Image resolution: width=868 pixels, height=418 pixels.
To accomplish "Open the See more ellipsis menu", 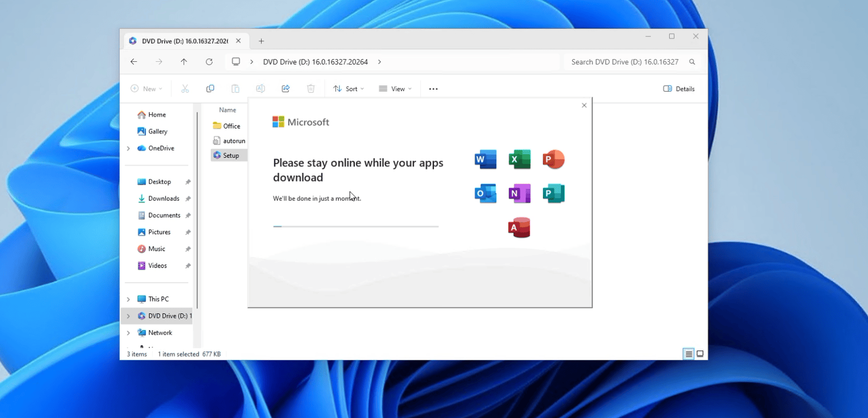I will (433, 88).
